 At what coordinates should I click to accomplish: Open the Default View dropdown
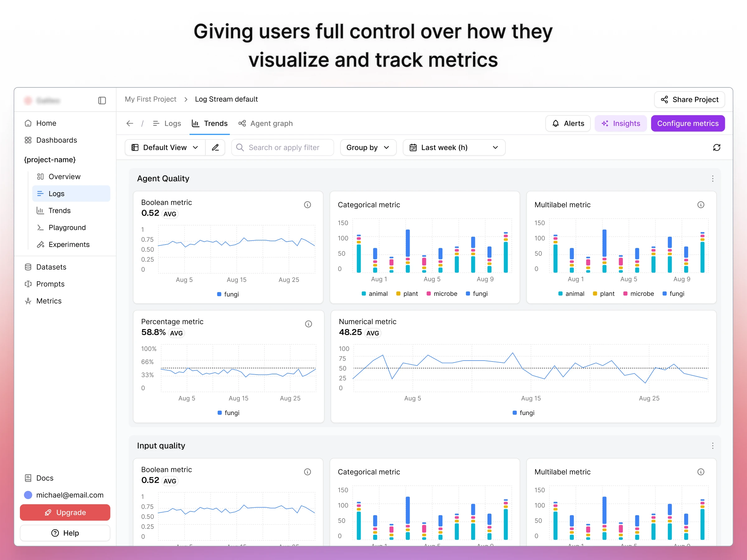165,147
